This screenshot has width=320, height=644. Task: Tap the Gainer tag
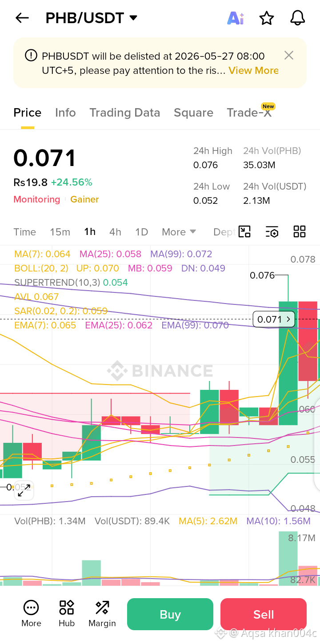84,199
